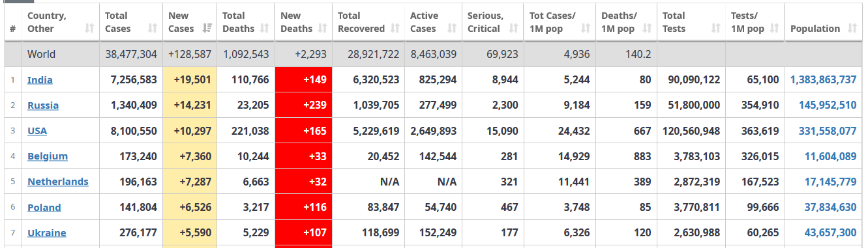Click sort arrows in Active Cases header

point(452,29)
